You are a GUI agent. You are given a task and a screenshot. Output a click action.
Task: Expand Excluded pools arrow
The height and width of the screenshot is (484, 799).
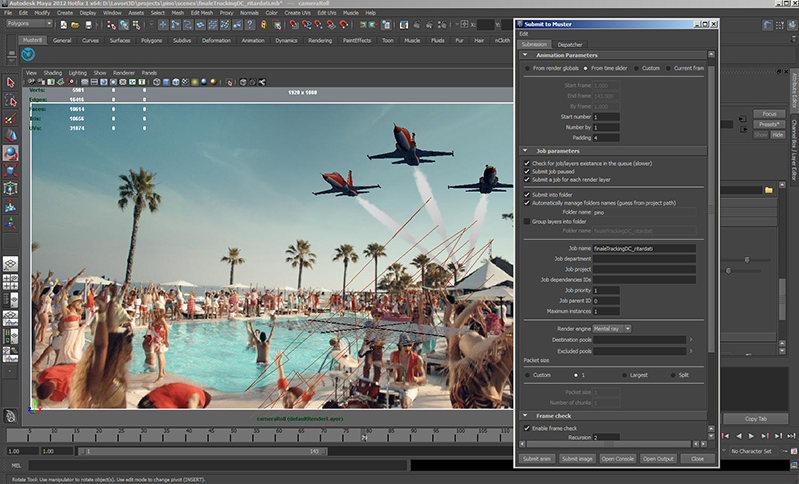tap(691, 351)
